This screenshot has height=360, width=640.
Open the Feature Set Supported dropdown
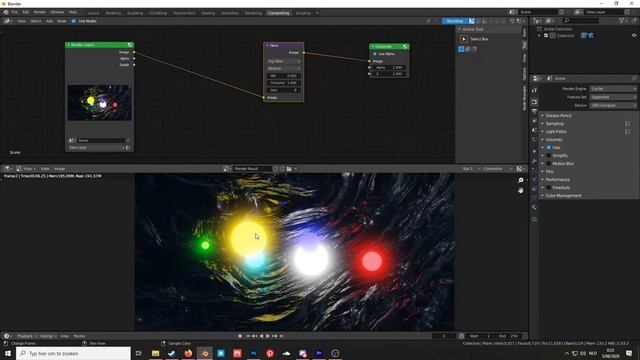coord(613,97)
